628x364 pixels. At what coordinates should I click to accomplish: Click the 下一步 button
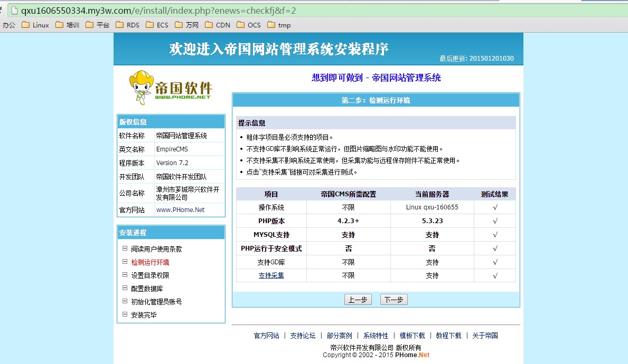tap(393, 300)
